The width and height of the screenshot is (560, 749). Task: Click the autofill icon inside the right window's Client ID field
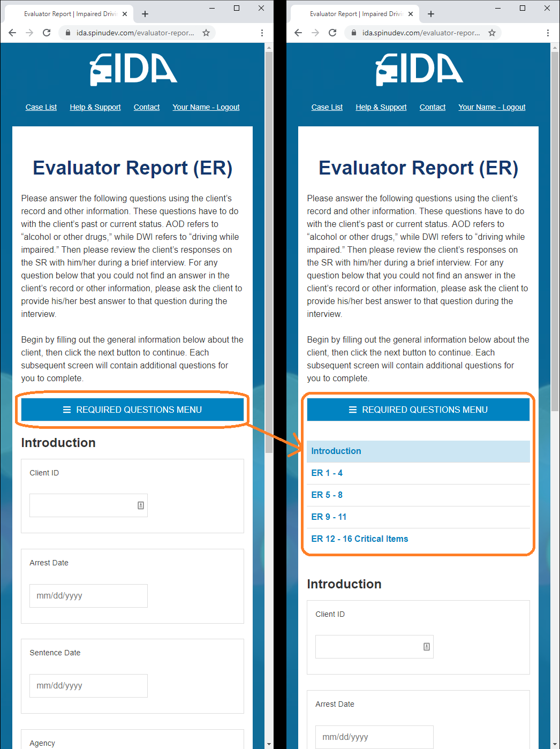click(x=427, y=647)
